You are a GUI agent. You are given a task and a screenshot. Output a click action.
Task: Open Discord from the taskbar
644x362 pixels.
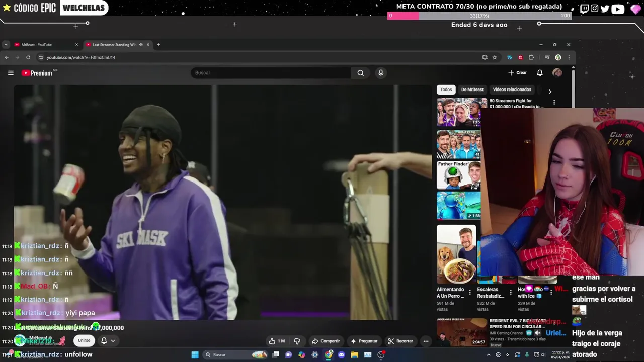tap(342, 355)
